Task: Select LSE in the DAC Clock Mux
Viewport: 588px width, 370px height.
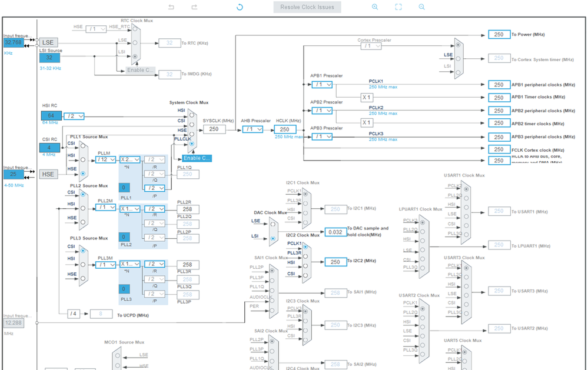Action: coord(273,225)
